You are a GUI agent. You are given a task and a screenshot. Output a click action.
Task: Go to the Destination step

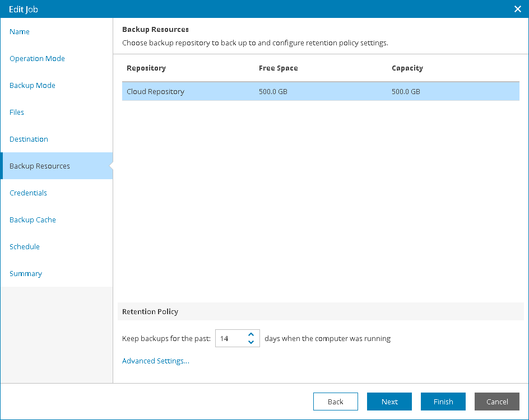(29, 139)
